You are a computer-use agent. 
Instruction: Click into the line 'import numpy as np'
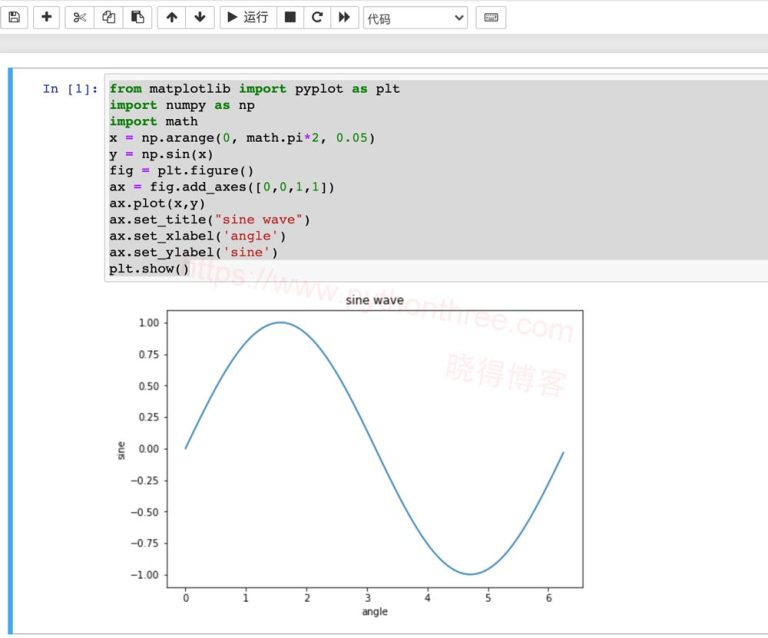[181, 105]
